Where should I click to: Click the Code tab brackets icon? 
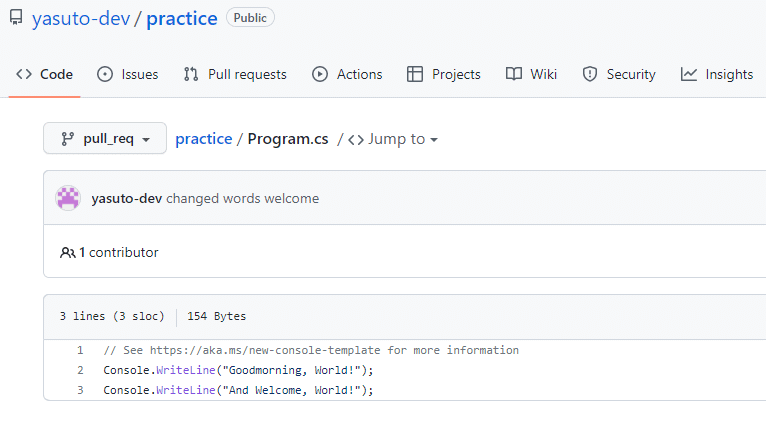[25, 74]
